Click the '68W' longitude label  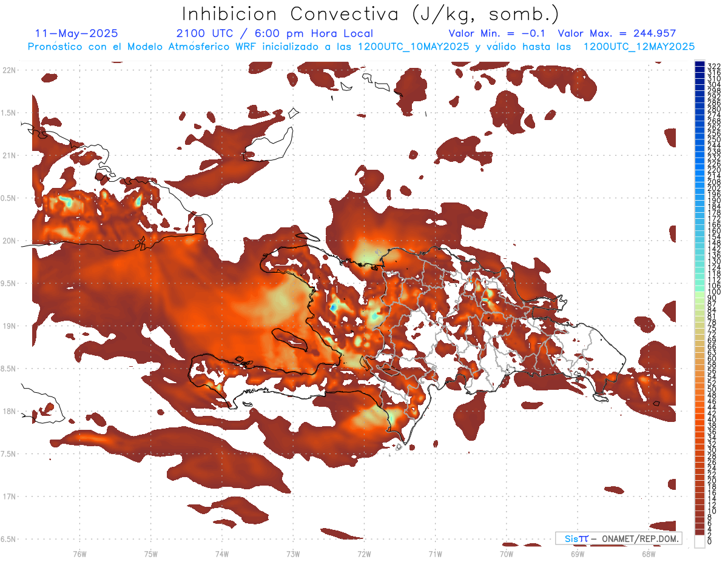[649, 553]
